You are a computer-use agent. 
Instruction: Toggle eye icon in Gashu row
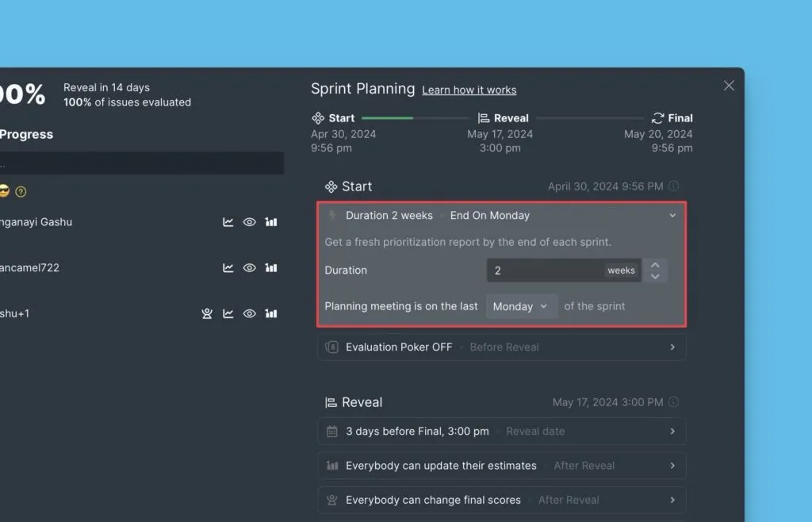249,223
